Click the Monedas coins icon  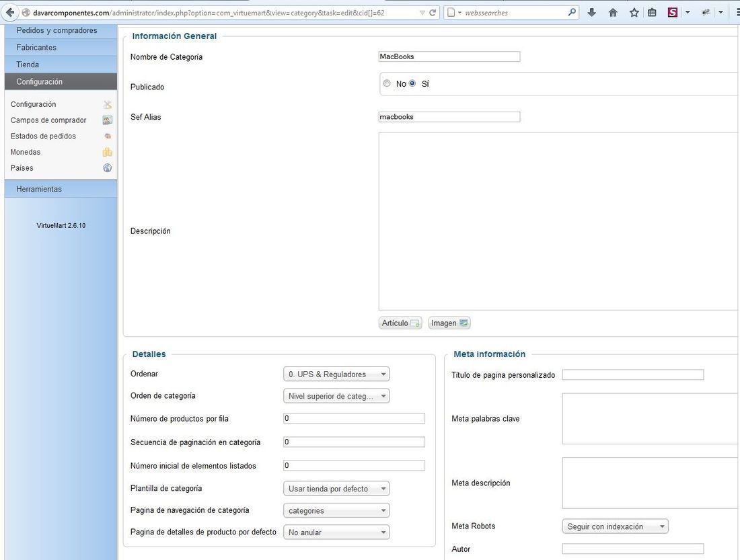(108, 152)
